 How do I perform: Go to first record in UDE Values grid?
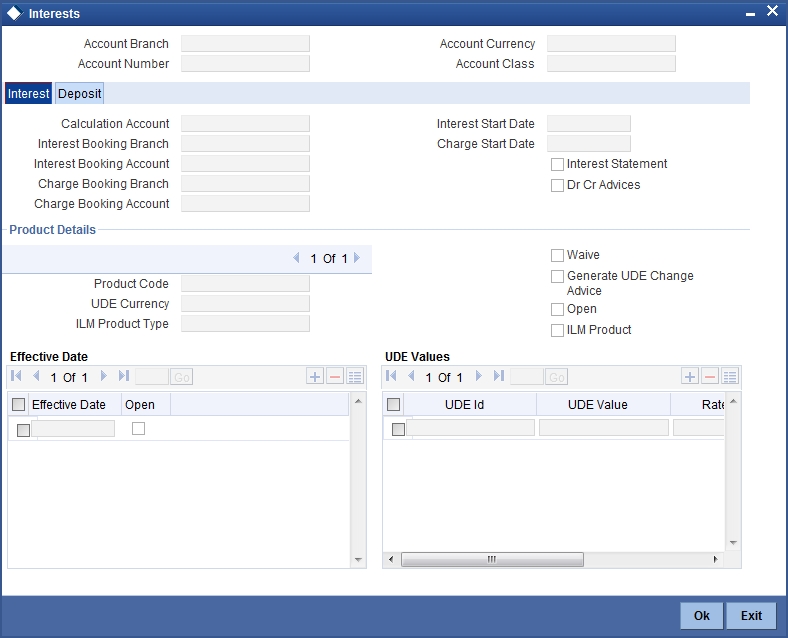[391, 376]
